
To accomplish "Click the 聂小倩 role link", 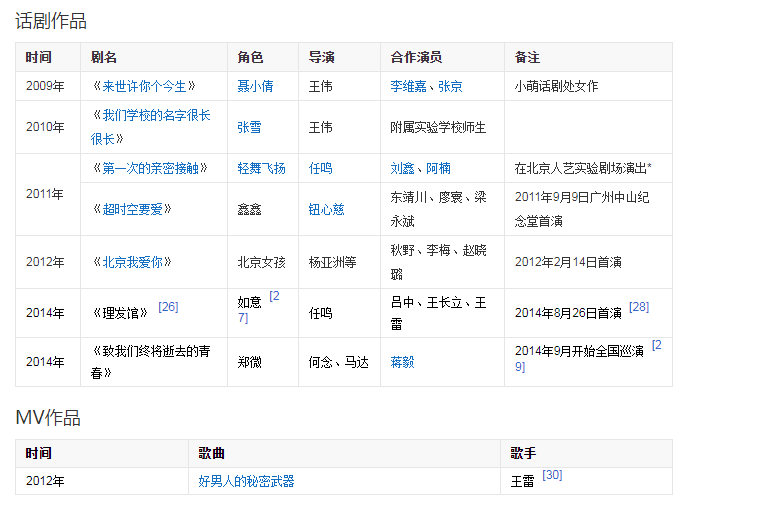I will coord(255,86).
